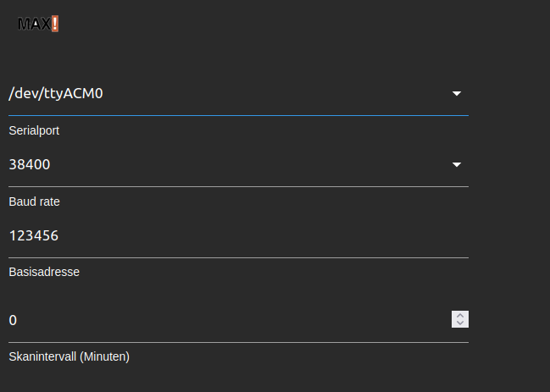The image size is (550, 392).
Task: Focus the Basisadresse field containing 123456
Action: (x=238, y=235)
